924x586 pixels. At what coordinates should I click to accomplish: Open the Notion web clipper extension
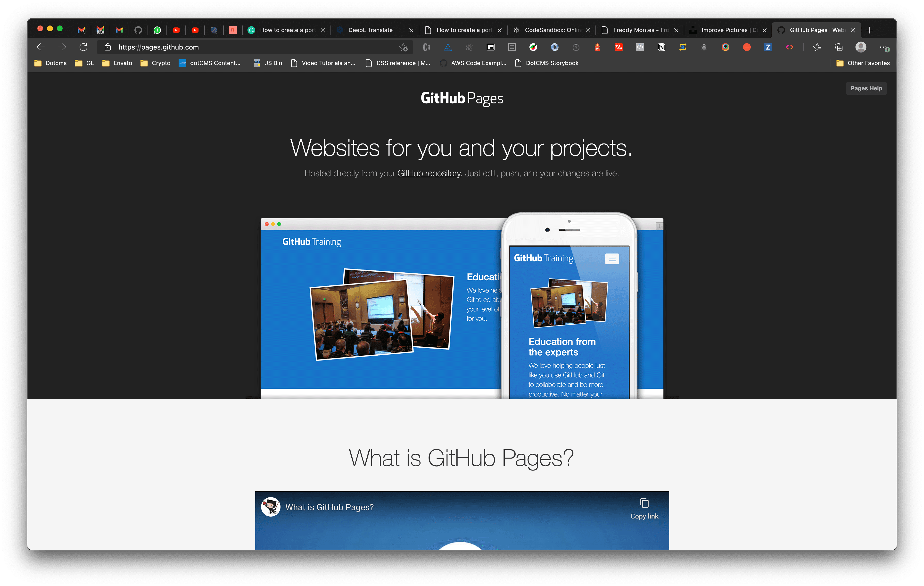pos(661,47)
